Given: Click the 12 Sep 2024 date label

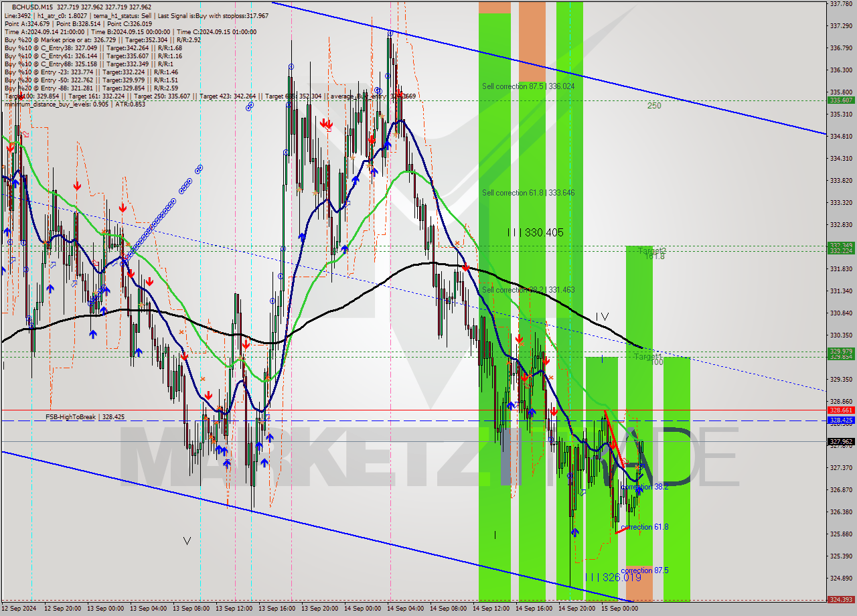Looking at the screenshot, I should pyautogui.click(x=19, y=609).
